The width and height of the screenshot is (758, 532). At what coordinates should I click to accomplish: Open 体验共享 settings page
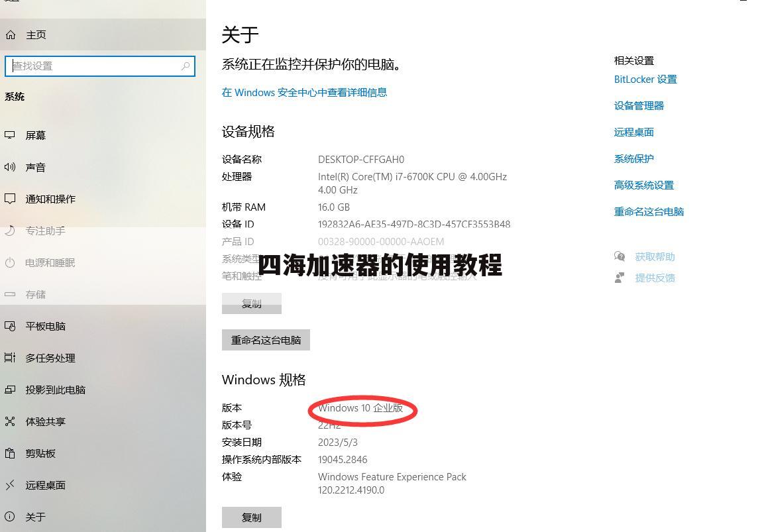click(103, 421)
